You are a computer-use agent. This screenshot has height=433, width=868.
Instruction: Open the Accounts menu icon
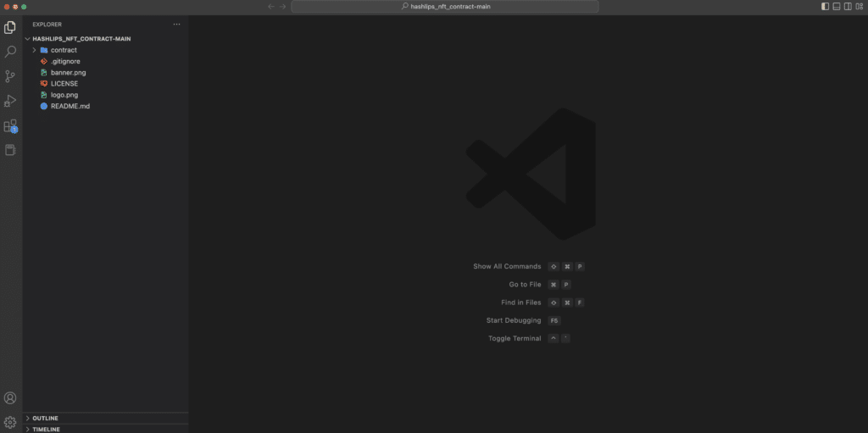click(10, 398)
